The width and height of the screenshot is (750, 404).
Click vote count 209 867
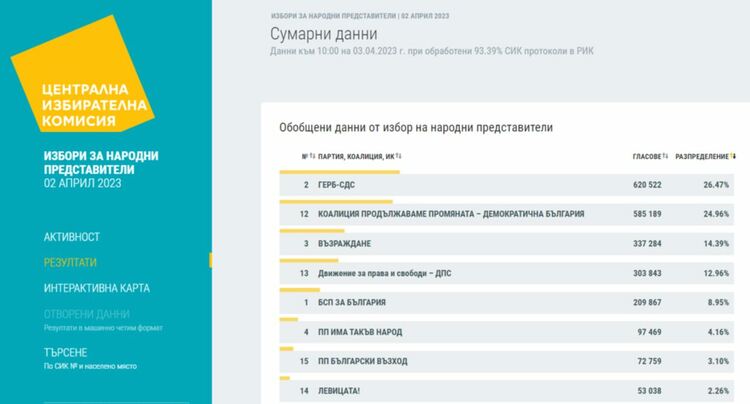[647, 302]
